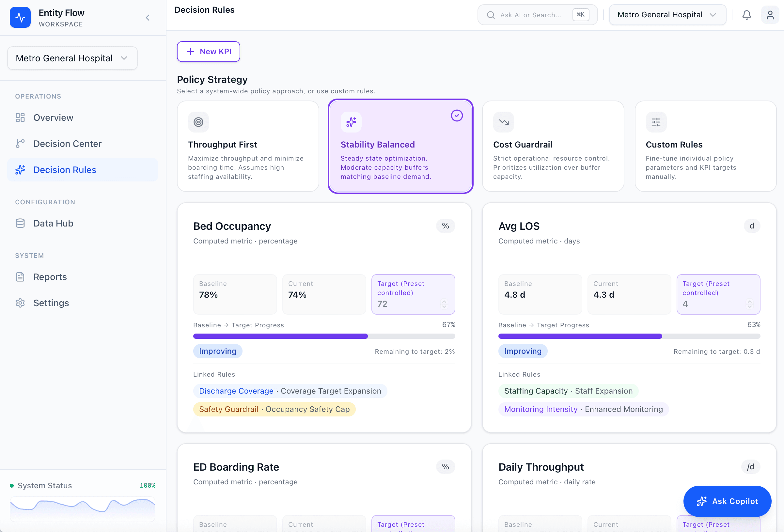Select Decision Center in the sidebar

[67, 143]
